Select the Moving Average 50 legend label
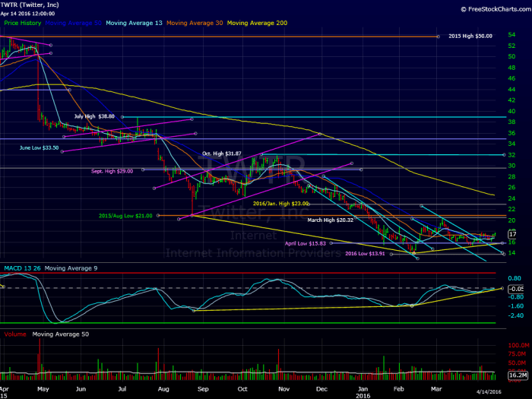This screenshot has width=532, height=399. [x=73, y=23]
